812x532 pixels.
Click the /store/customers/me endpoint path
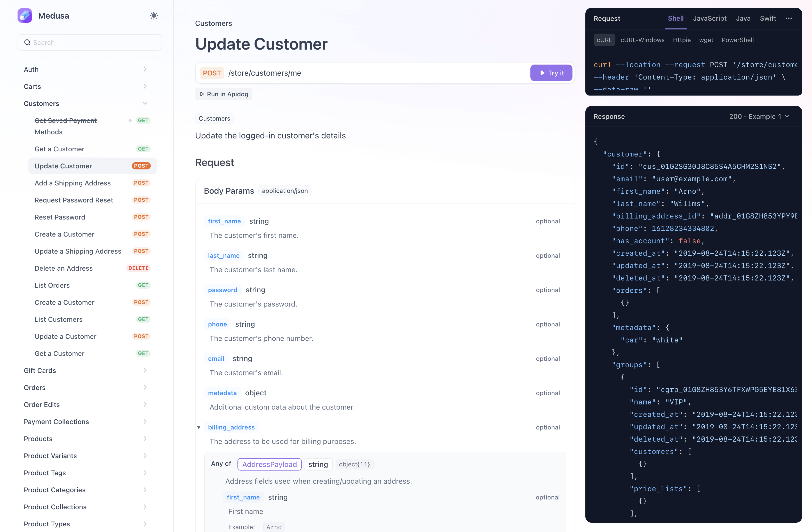click(265, 73)
